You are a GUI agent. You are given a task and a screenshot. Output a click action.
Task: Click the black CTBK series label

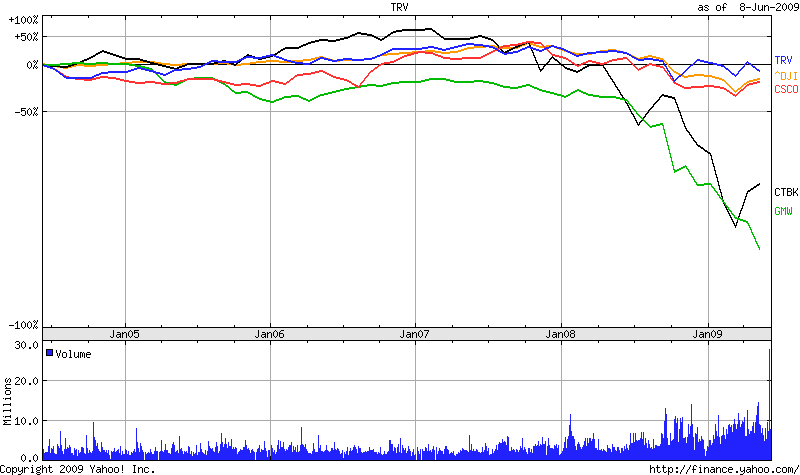(786, 191)
